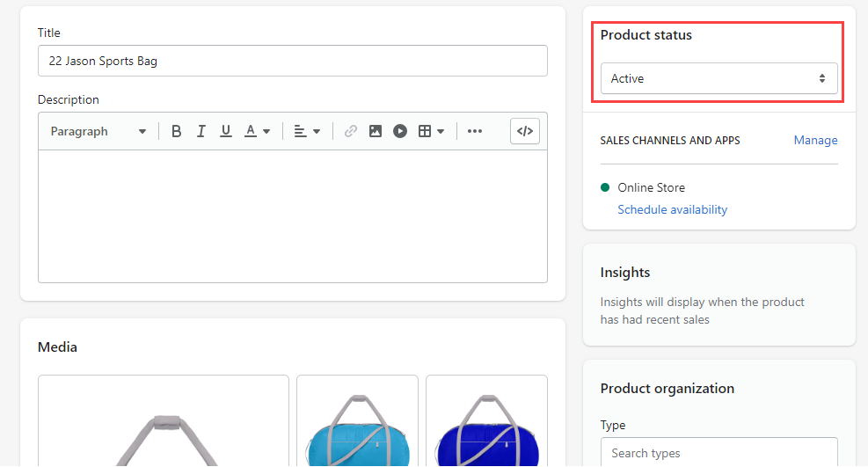Insert video using the play icon
The width and height of the screenshot is (868, 467).
point(400,131)
